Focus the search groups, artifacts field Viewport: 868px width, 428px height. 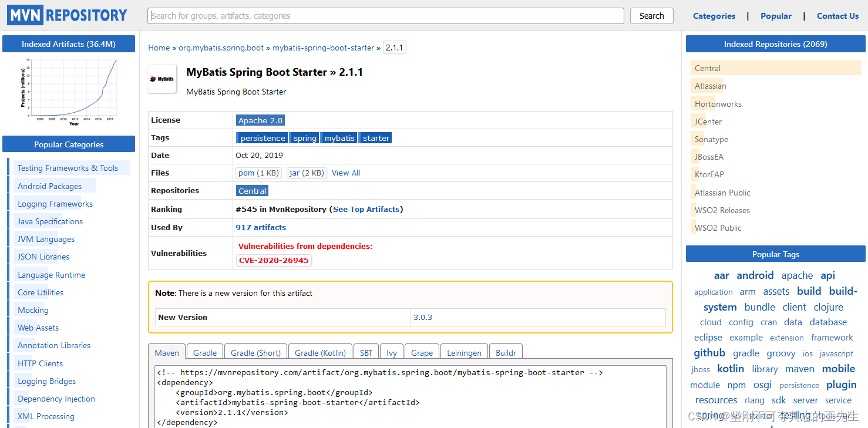[386, 16]
